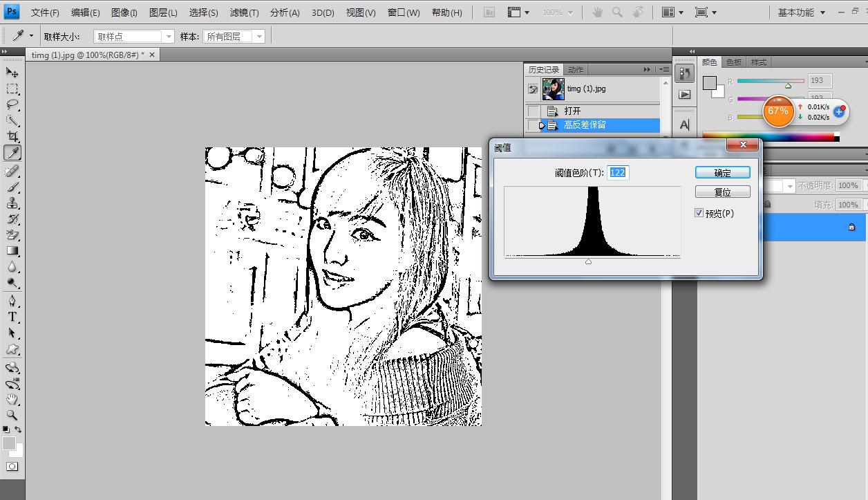Open the 基本功能 workspace dropdown

[x=801, y=12]
